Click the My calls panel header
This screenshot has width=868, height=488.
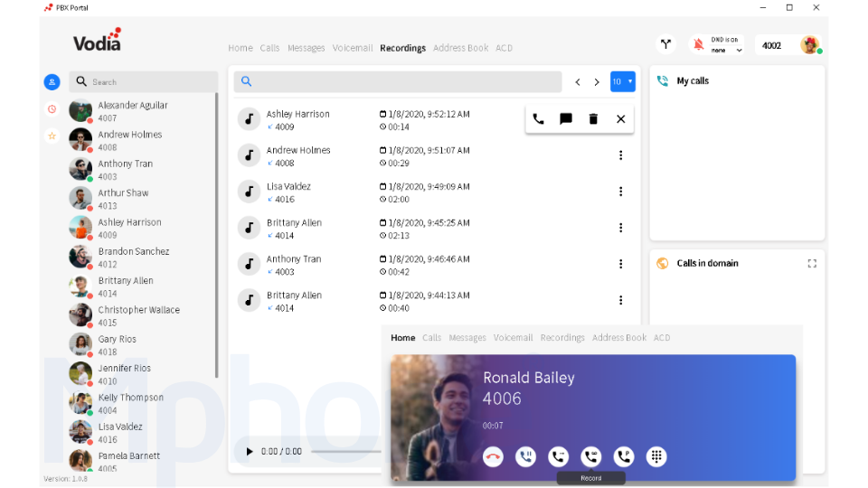click(x=693, y=80)
